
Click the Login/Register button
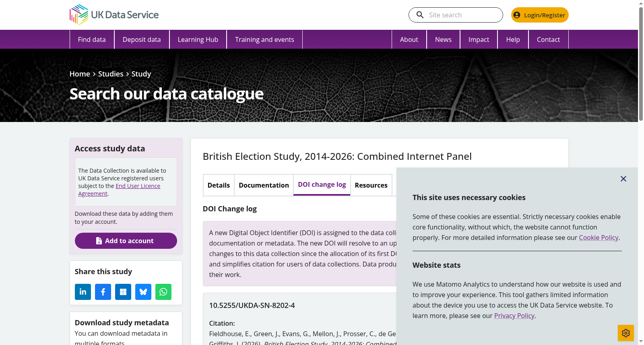point(540,15)
